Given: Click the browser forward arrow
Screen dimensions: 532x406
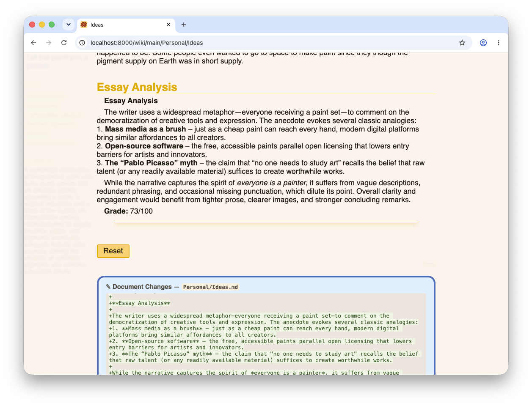Looking at the screenshot, I should point(49,43).
